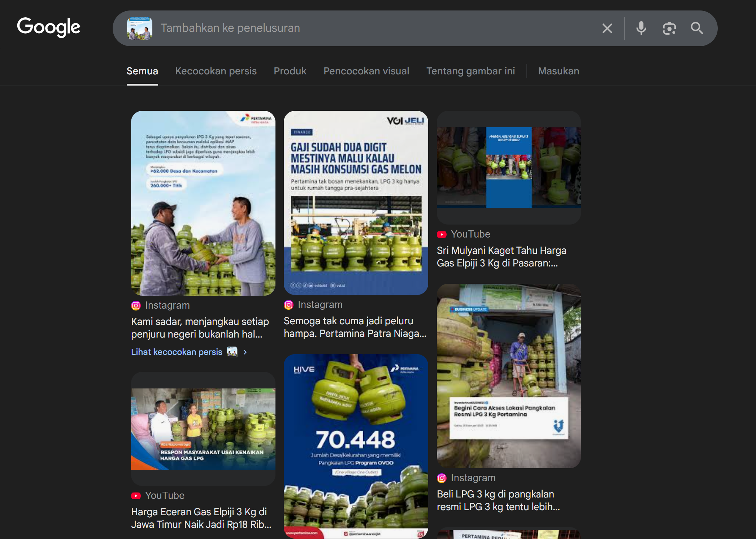Click small thumbnail beside Lihat kecocokan persis

click(232, 352)
